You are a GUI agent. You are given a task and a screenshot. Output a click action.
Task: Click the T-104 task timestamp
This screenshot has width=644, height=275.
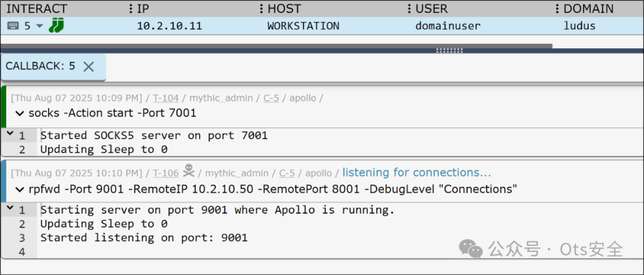click(77, 98)
